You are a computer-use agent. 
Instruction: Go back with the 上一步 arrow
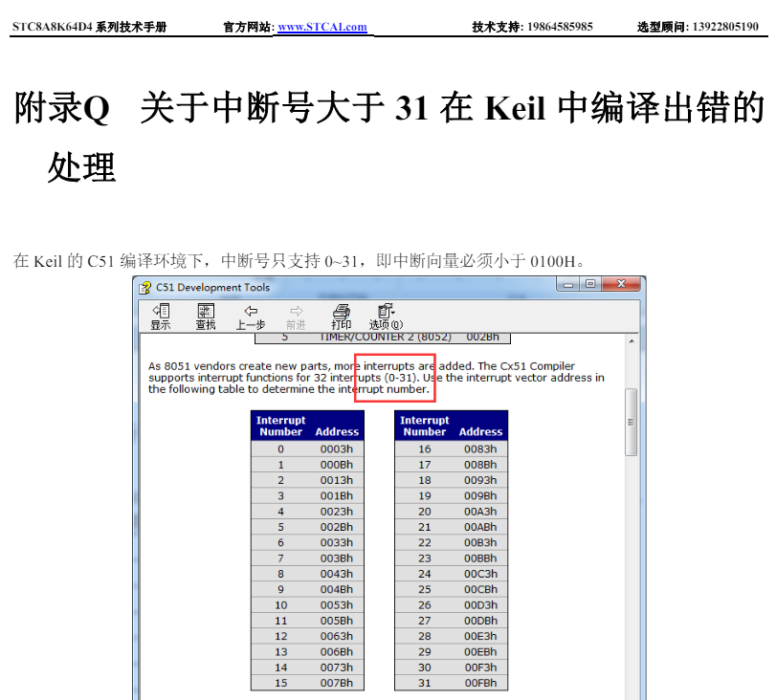click(x=251, y=317)
